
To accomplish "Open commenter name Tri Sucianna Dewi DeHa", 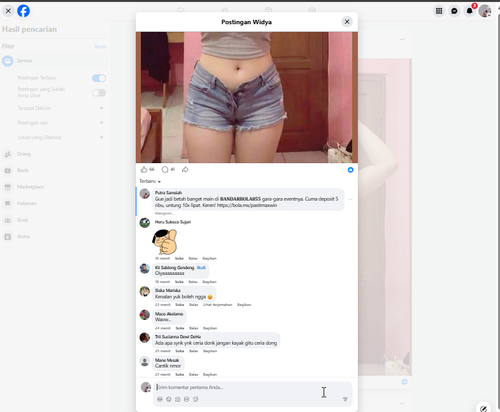I will coord(178,337).
